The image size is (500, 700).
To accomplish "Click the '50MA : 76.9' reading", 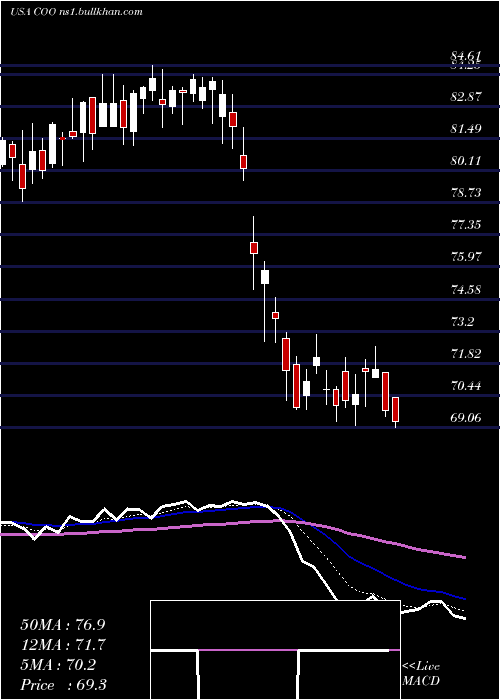I will (65, 625).
